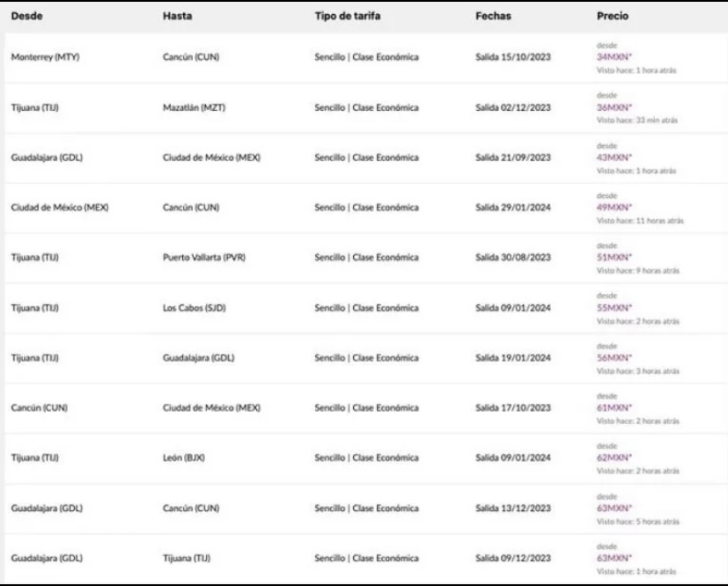The width and height of the screenshot is (728, 586).
Task: Click the 63MXN Guadalajara to Cancún price
Action: (x=611, y=508)
